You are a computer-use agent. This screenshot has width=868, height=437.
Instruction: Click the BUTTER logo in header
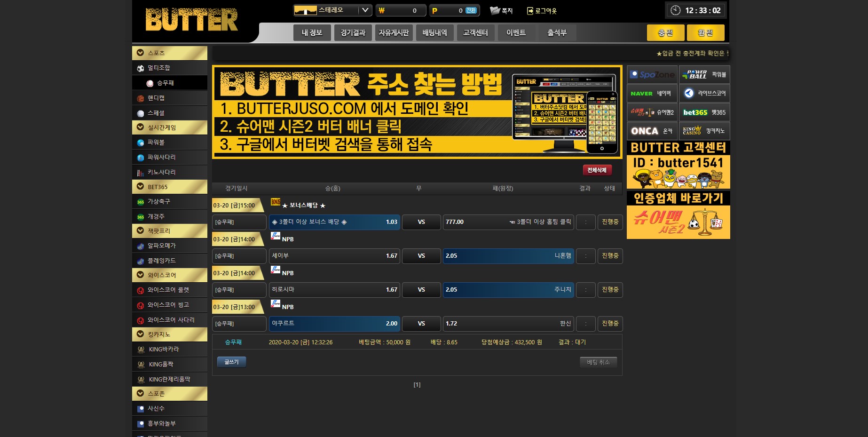coord(191,20)
